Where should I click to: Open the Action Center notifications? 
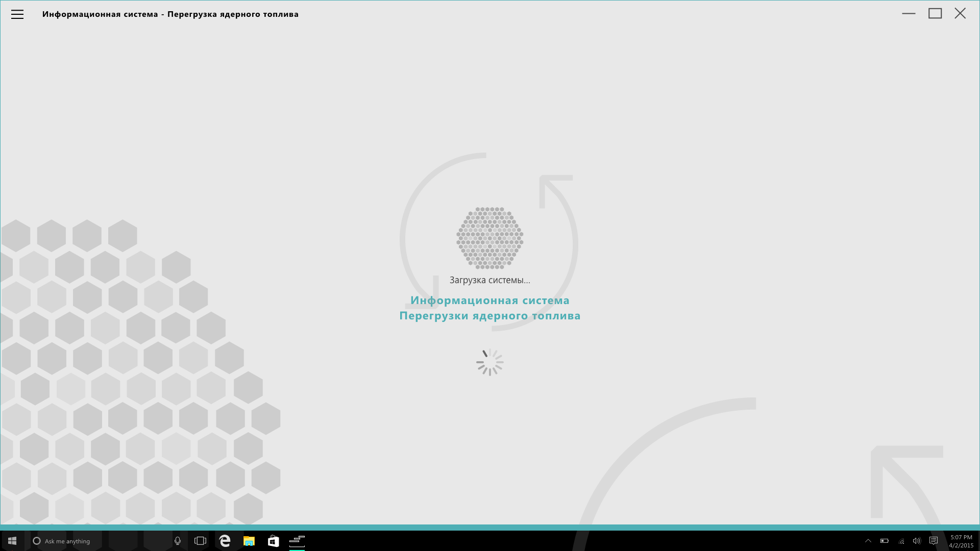[934, 541]
